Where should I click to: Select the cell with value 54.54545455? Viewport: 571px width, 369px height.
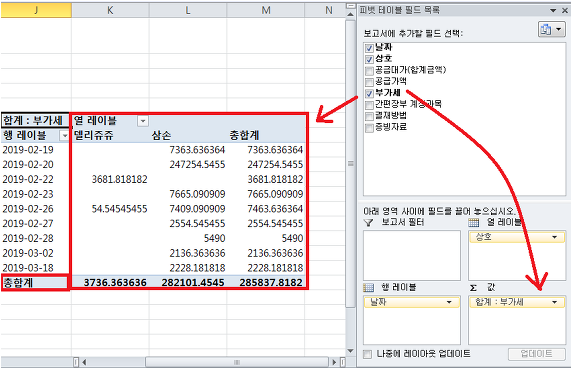pos(110,209)
